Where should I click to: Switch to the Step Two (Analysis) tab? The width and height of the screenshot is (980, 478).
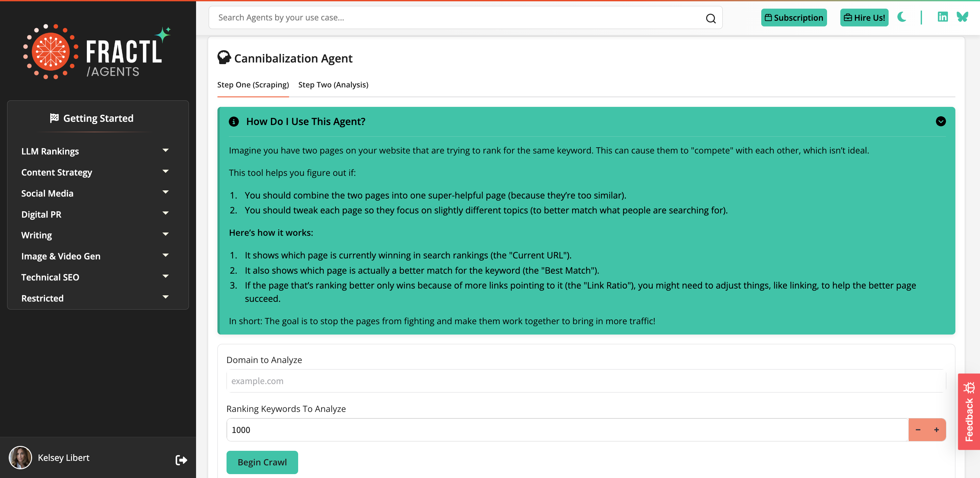point(333,85)
